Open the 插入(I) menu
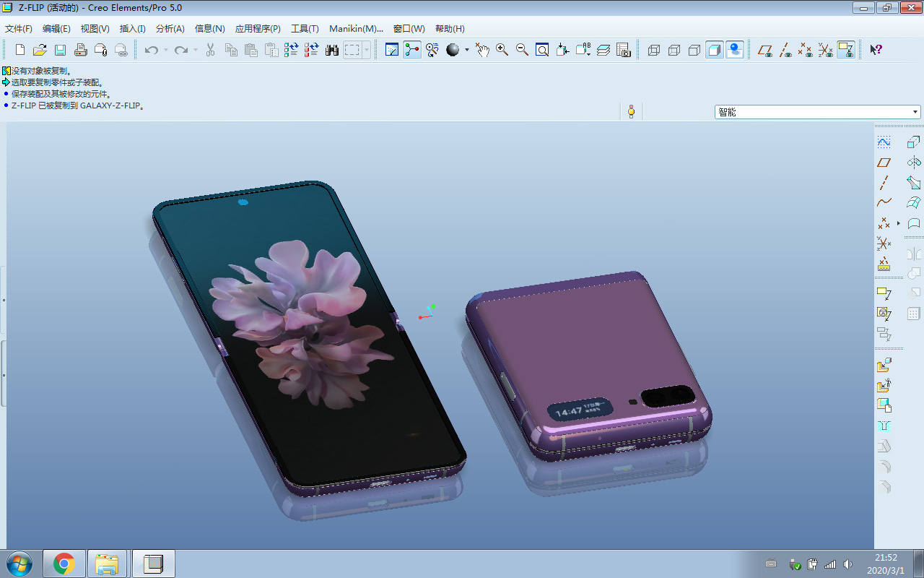Viewport: 924px width, 578px height. click(133, 29)
